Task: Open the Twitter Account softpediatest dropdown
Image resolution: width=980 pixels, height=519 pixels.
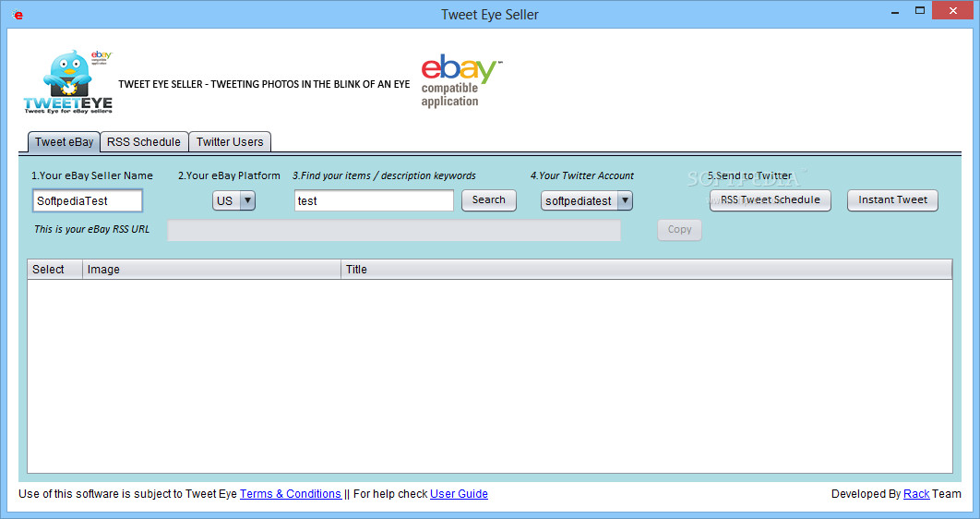Action: tap(586, 200)
